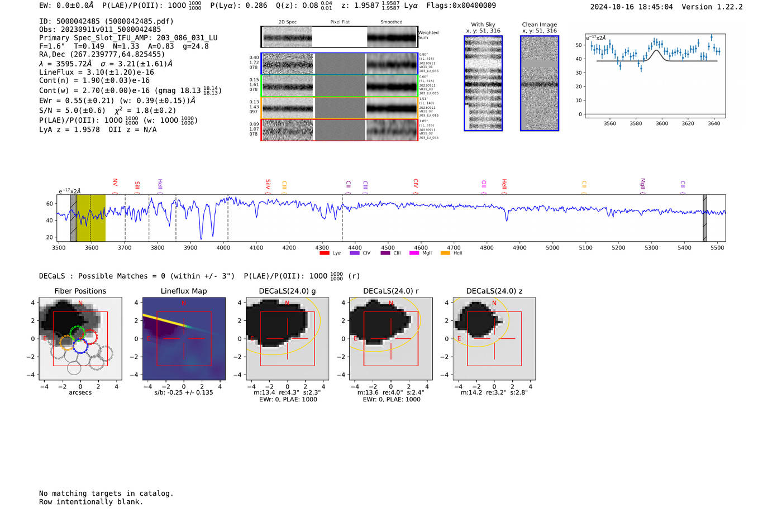Select the DECaLS r-band cutout image
Screen dimensions: 782x532
(x=390, y=339)
